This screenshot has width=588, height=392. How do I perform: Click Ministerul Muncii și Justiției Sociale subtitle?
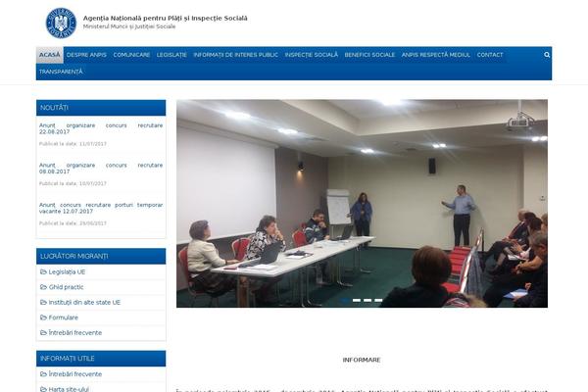tap(129, 26)
